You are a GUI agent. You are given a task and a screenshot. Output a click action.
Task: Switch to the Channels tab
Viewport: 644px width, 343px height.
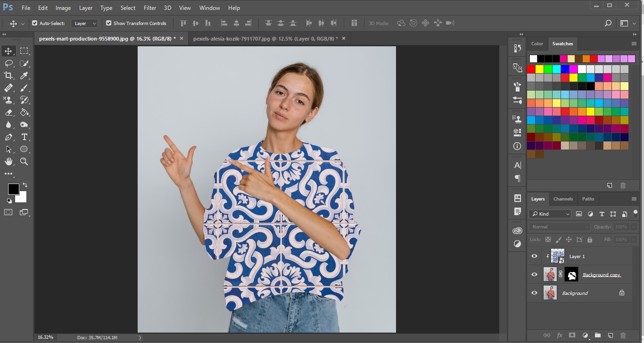(563, 199)
